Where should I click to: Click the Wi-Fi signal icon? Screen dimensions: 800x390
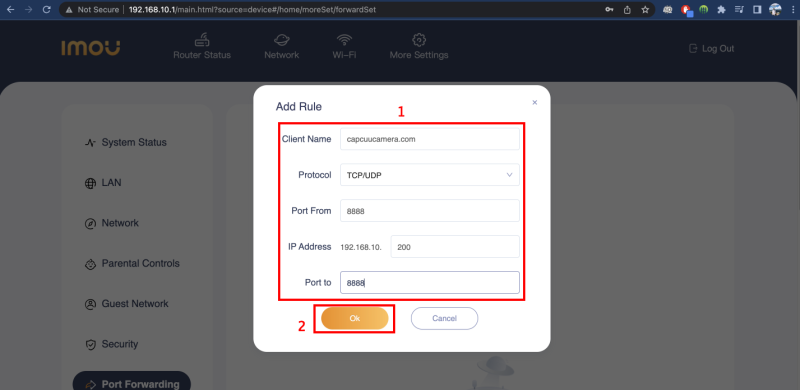point(344,39)
